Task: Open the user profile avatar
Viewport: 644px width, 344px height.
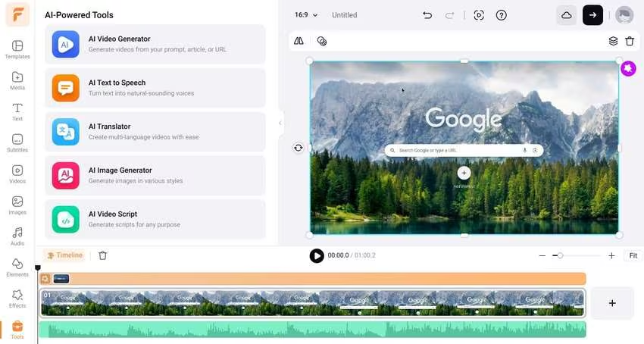Action: (x=624, y=15)
